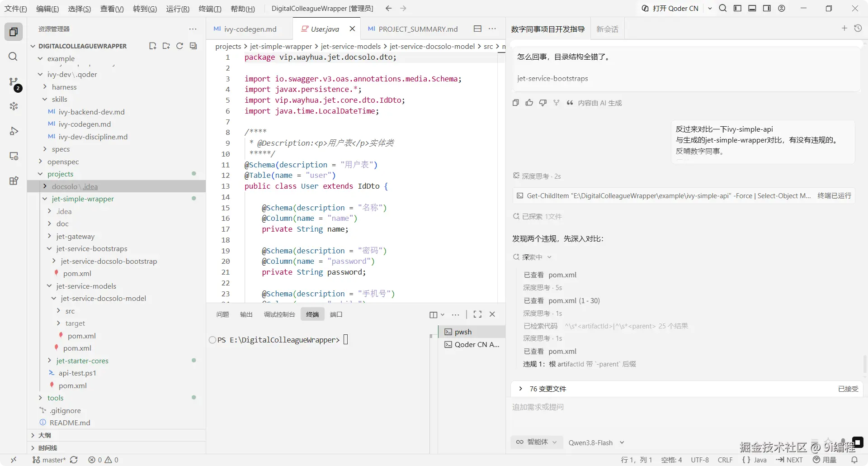This screenshot has width=868, height=466.
Task: Click the 打开 Qoder CN button
Action: 670,8
